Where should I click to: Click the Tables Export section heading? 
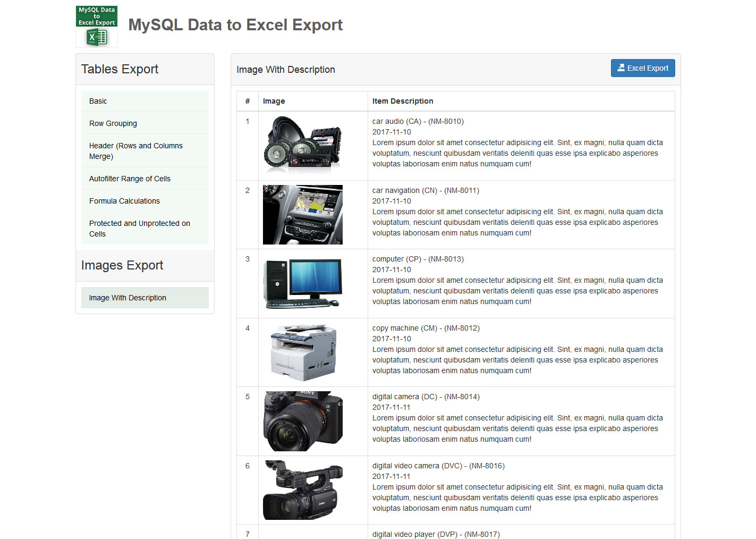[x=119, y=69]
